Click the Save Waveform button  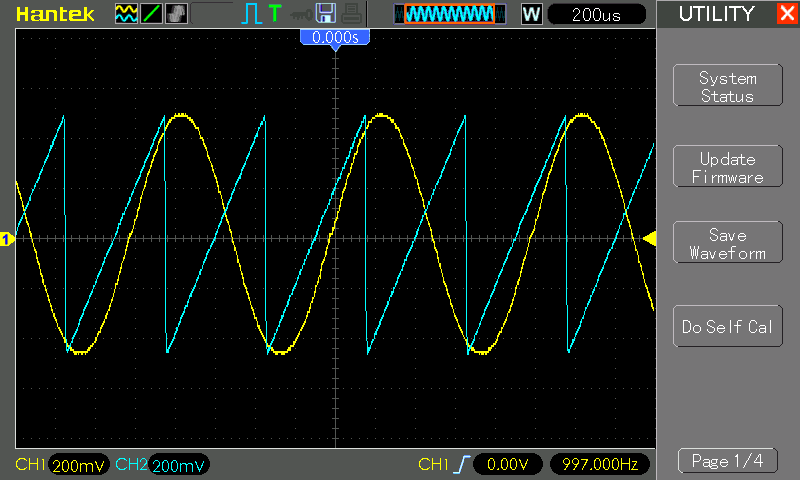click(x=728, y=242)
